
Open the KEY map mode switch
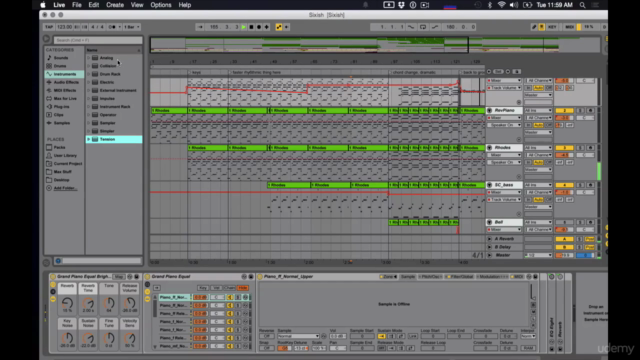[x=552, y=27]
